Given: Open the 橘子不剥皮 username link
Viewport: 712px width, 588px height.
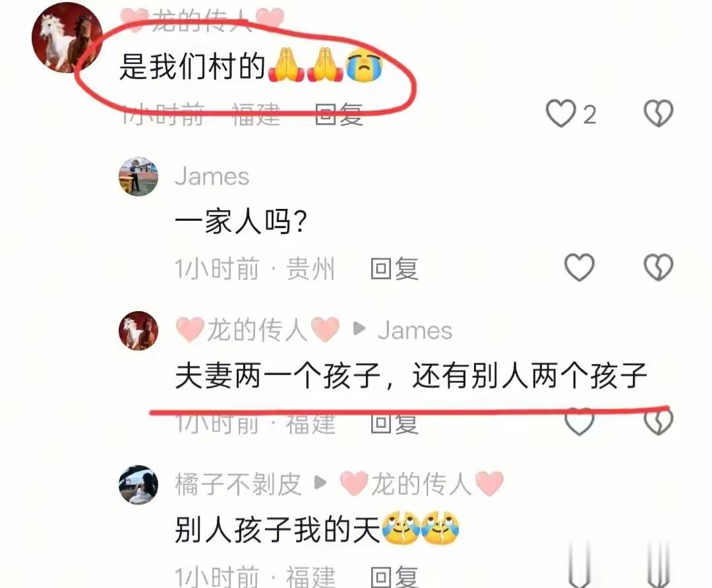Looking at the screenshot, I should [238, 484].
